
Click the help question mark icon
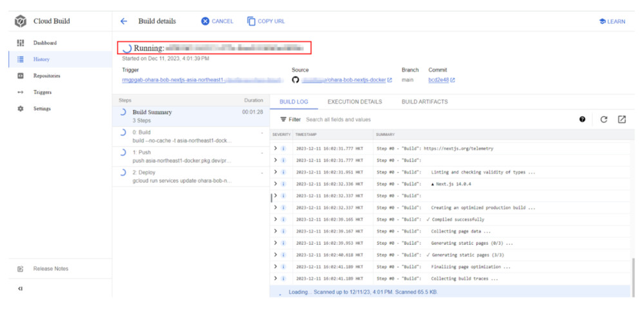(582, 119)
